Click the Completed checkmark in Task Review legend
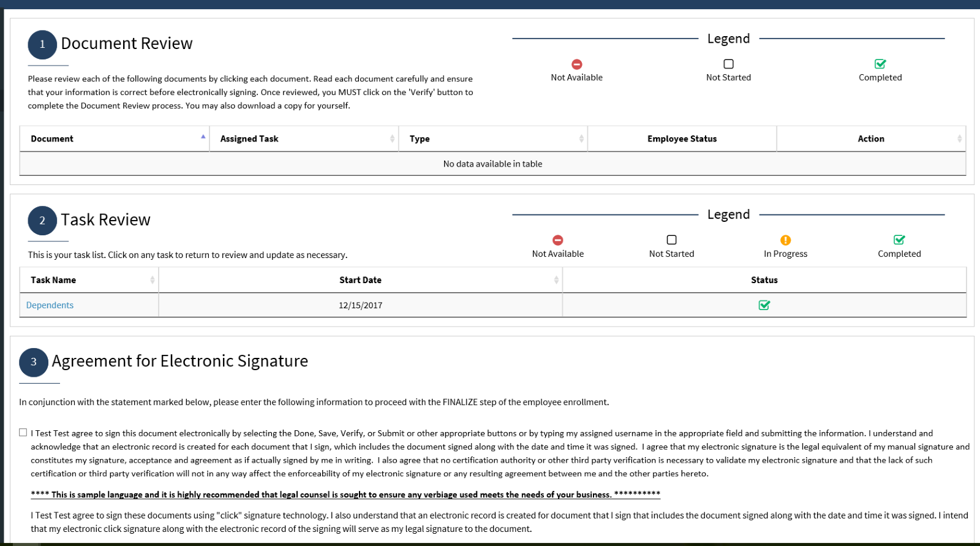980x546 pixels. click(899, 240)
